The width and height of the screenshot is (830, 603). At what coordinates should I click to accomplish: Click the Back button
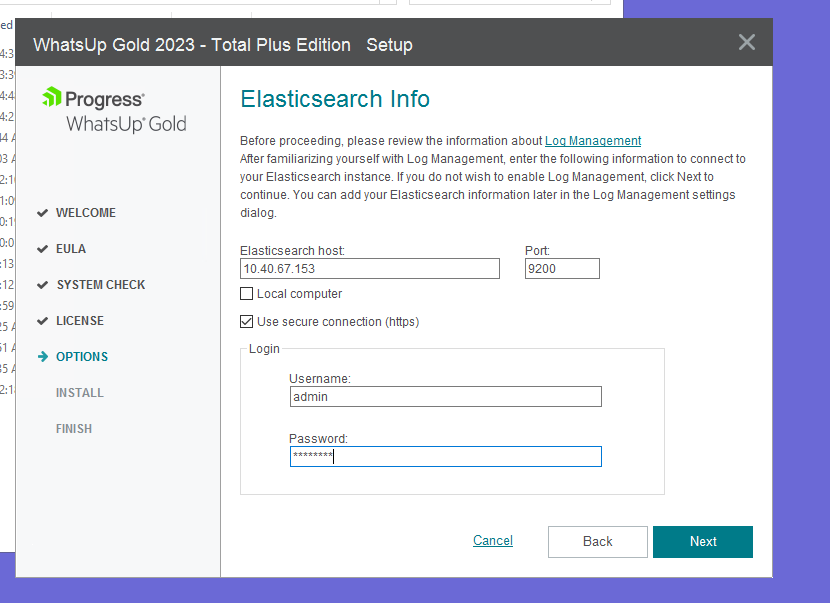click(597, 541)
